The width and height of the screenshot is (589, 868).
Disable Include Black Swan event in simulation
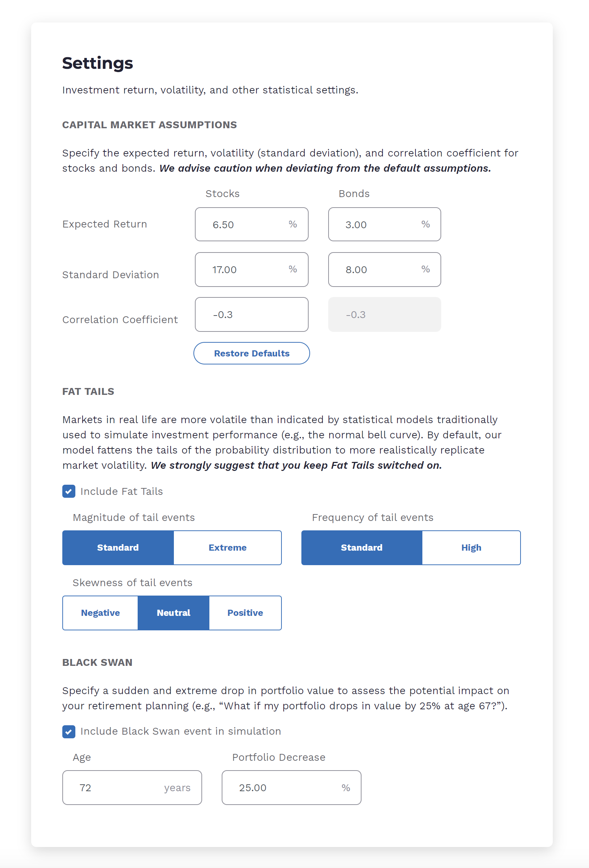[69, 731]
